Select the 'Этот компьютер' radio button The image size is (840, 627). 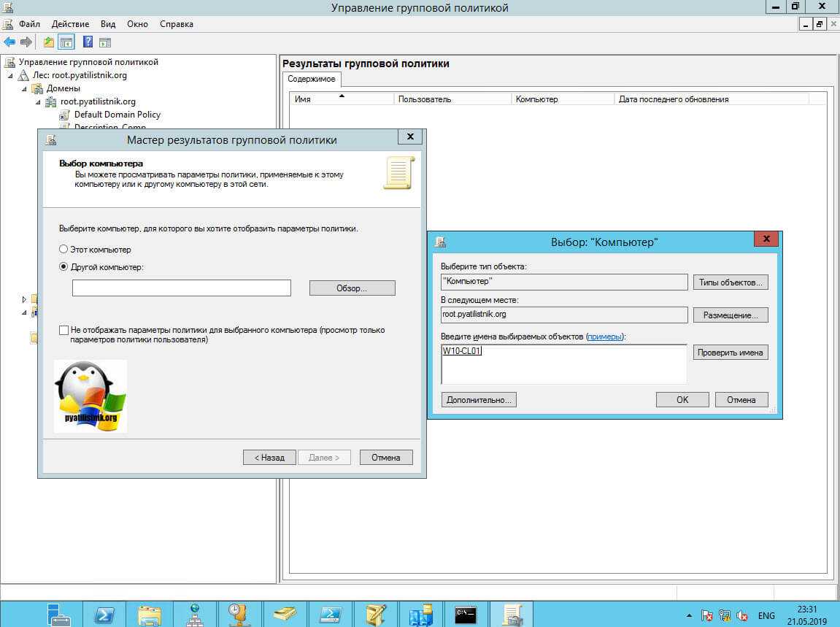click(x=63, y=250)
